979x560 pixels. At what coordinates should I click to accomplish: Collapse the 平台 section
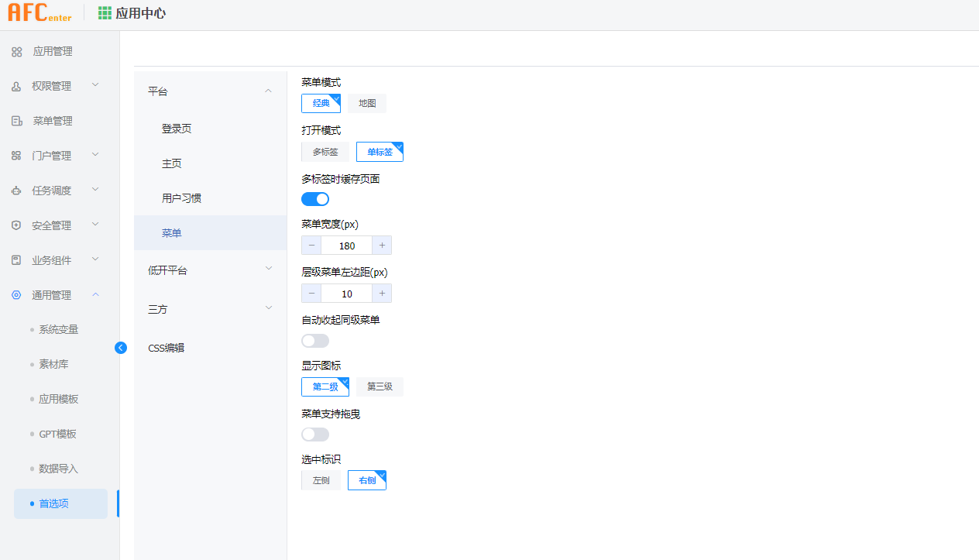click(209, 91)
